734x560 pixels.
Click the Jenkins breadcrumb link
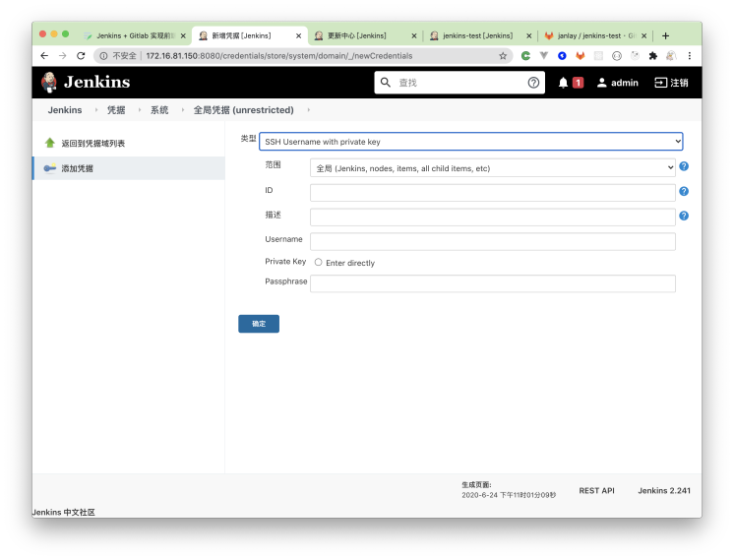coord(65,110)
